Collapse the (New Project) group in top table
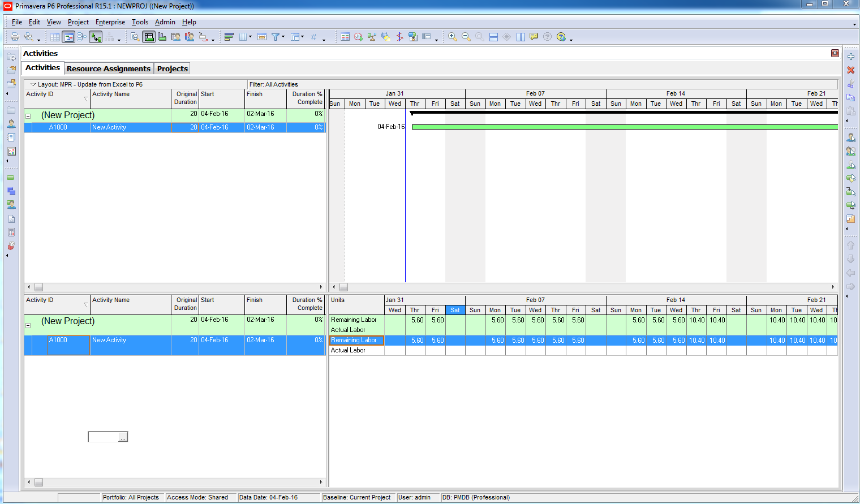860x504 pixels. pos(28,116)
